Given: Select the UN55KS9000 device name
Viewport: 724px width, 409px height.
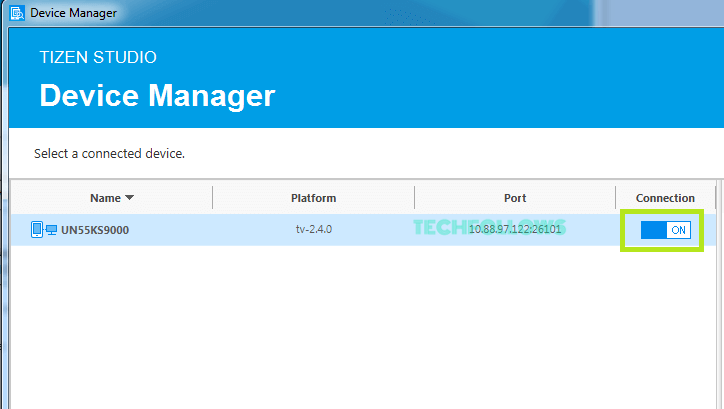Looking at the screenshot, I should [95, 230].
